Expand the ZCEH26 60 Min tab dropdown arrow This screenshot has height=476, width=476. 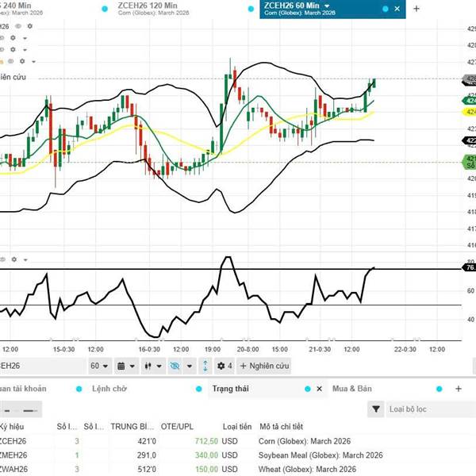click(x=326, y=6)
